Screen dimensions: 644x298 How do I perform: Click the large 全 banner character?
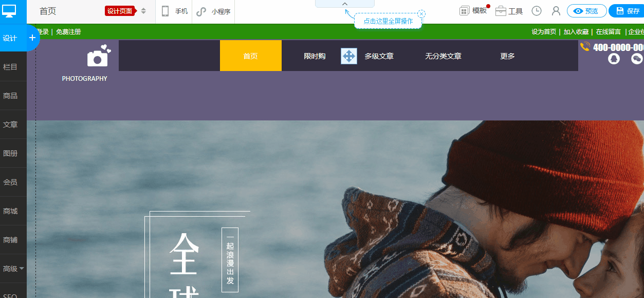tap(183, 254)
